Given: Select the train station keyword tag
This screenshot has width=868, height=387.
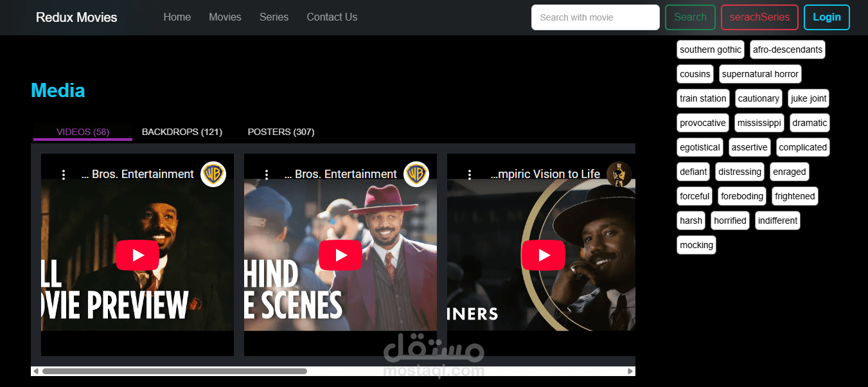Looking at the screenshot, I should tap(703, 98).
